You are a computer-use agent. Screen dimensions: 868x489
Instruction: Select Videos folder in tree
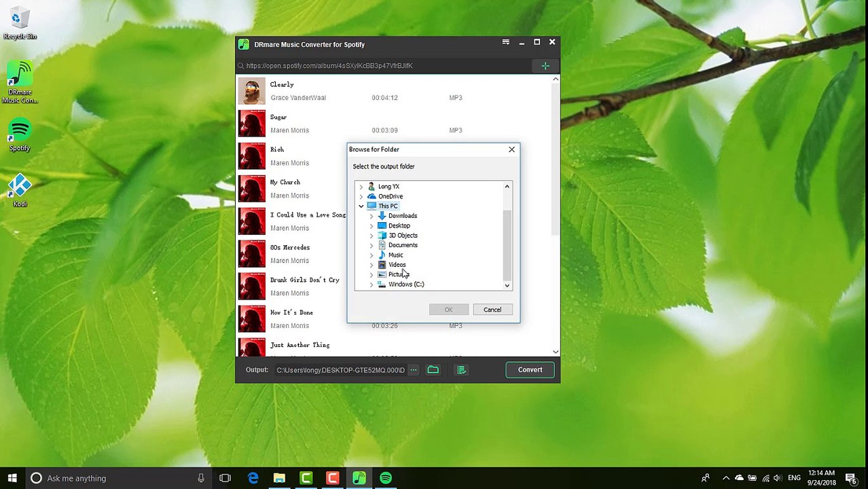click(x=397, y=265)
